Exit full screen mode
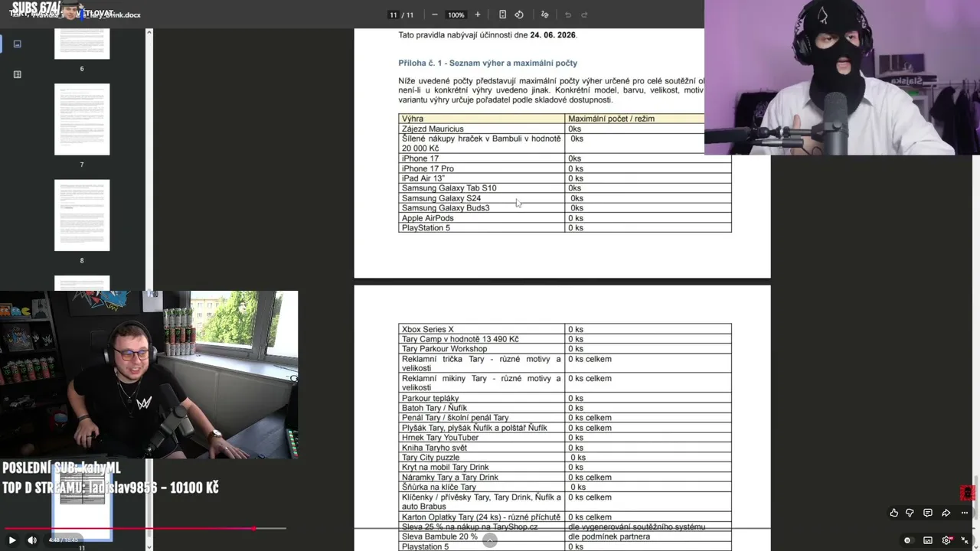 pos(966,540)
